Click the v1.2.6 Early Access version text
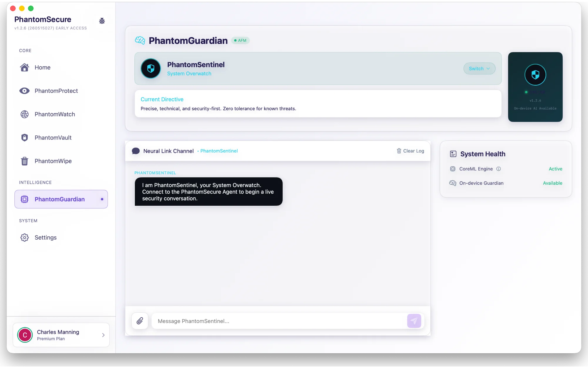 51,28
